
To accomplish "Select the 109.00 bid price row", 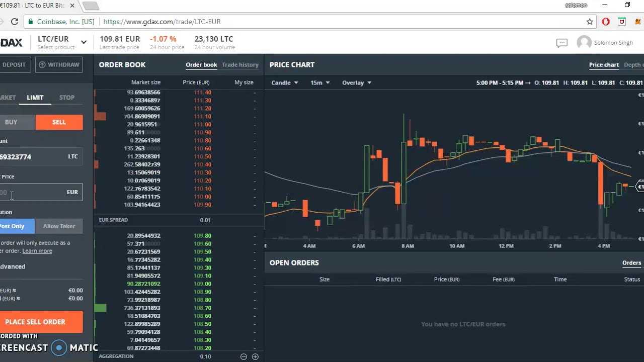I will [178, 284].
